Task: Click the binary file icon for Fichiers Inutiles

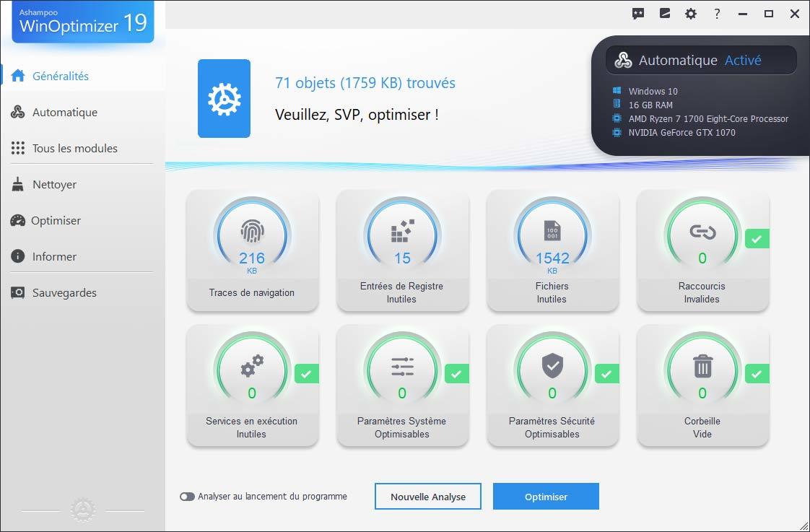Action: tap(552, 231)
